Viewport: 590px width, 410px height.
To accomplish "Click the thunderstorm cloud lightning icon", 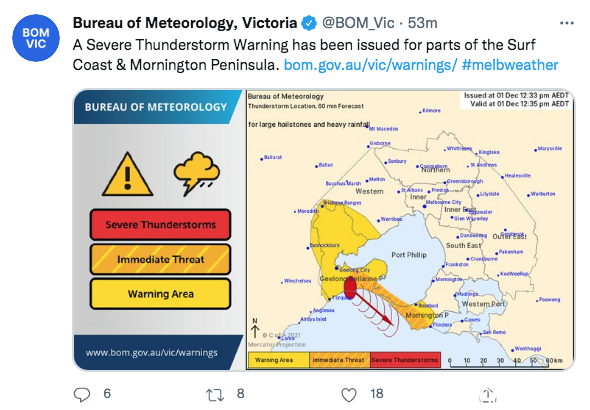I will coord(197,173).
